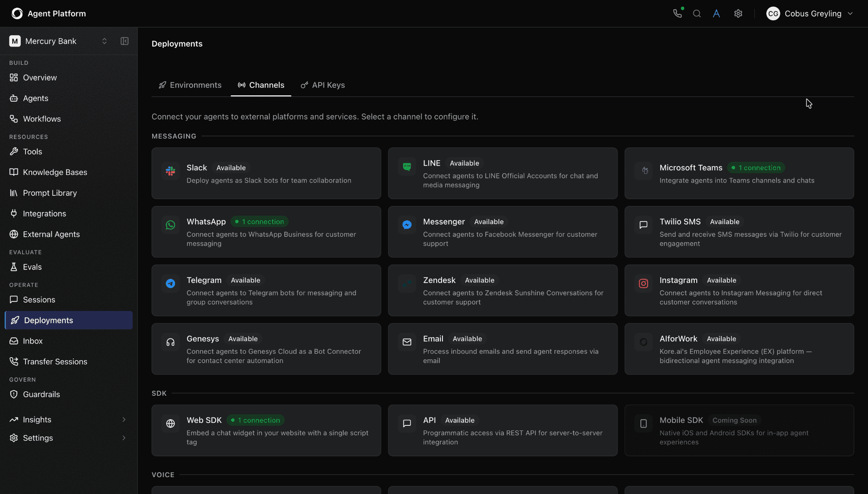The height and width of the screenshot is (494, 868).
Task: Click the API card description text
Action: tap(512, 438)
